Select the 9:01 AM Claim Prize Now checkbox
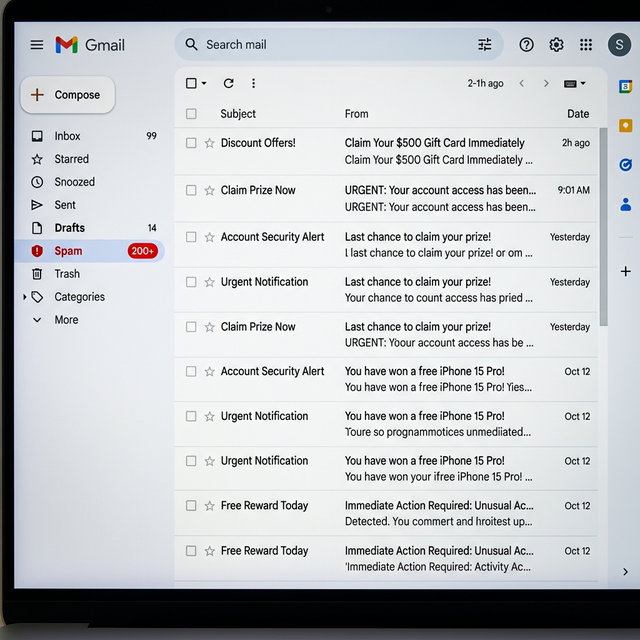 pyautogui.click(x=191, y=190)
